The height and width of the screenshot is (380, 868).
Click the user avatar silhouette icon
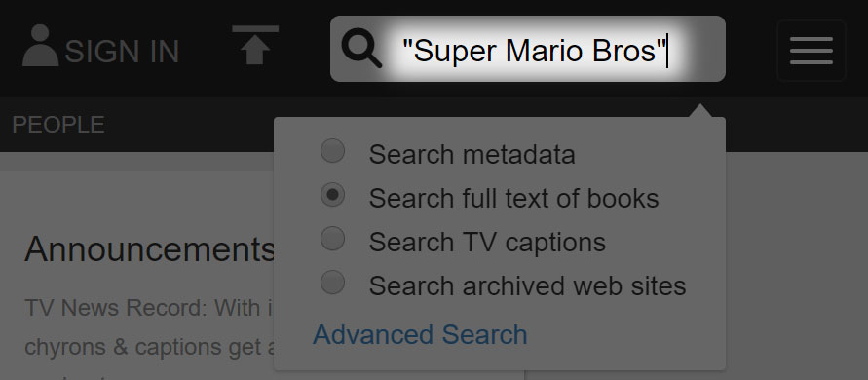point(40,46)
